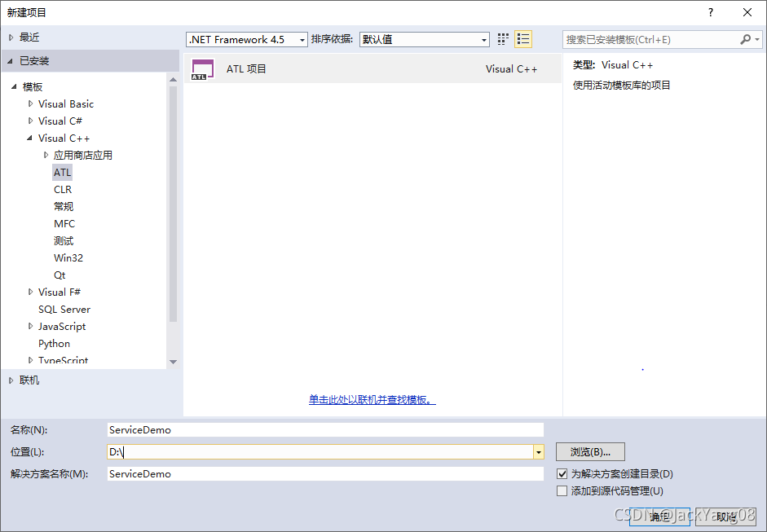The image size is (767, 532).
Task: Select SQL Server template category
Action: click(x=64, y=309)
